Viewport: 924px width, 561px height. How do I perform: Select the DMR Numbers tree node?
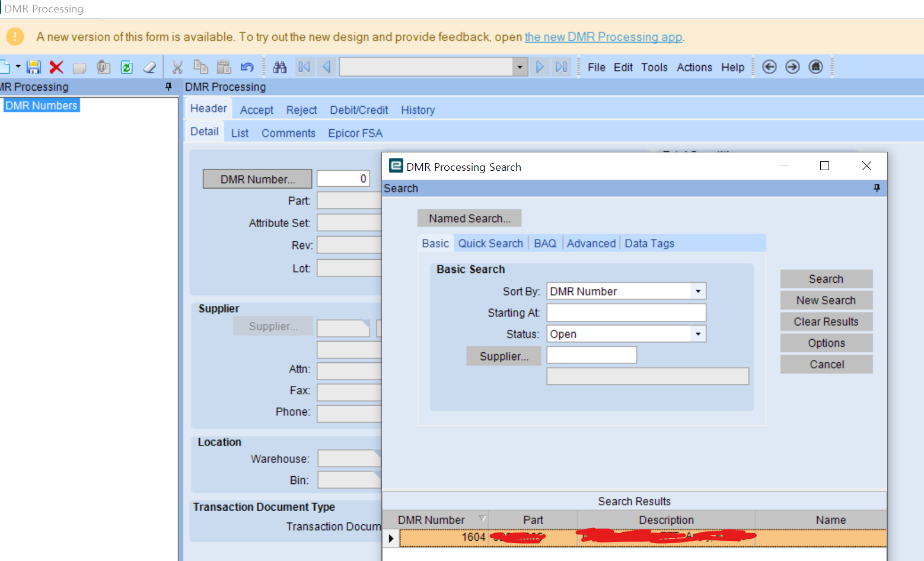[42, 106]
